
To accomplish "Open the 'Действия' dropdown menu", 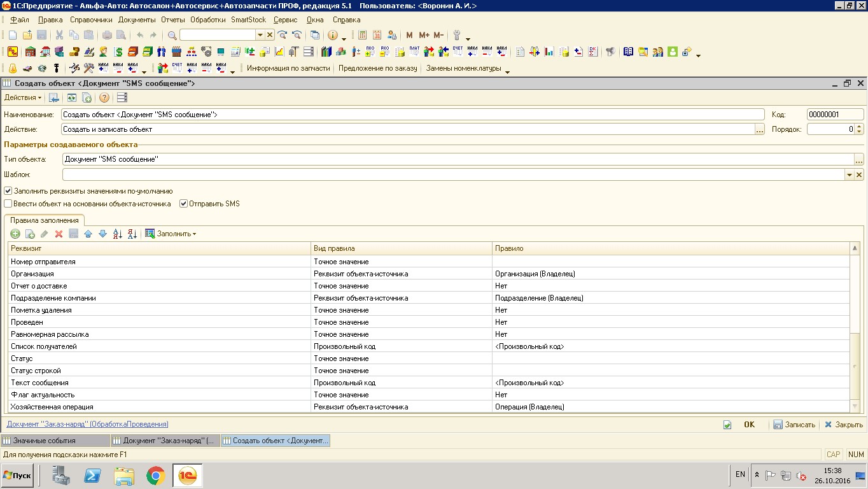I will point(23,97).
